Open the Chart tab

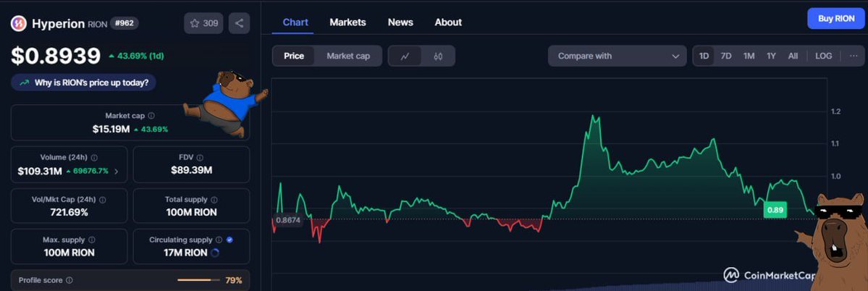[x=295, y=22]
